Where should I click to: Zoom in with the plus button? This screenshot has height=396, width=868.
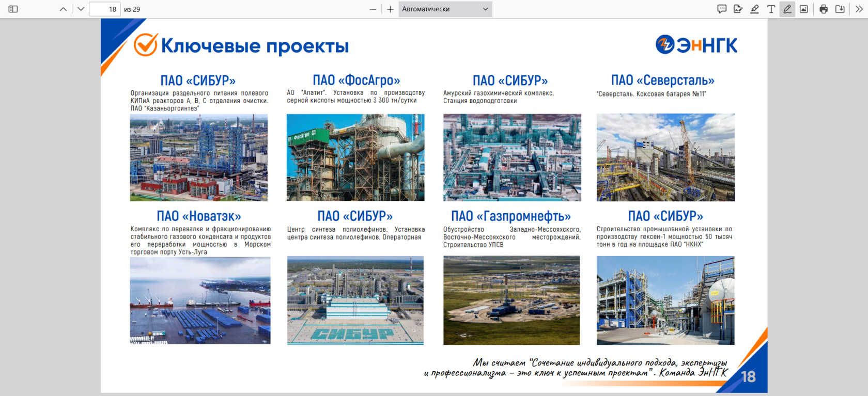(391, 9)
